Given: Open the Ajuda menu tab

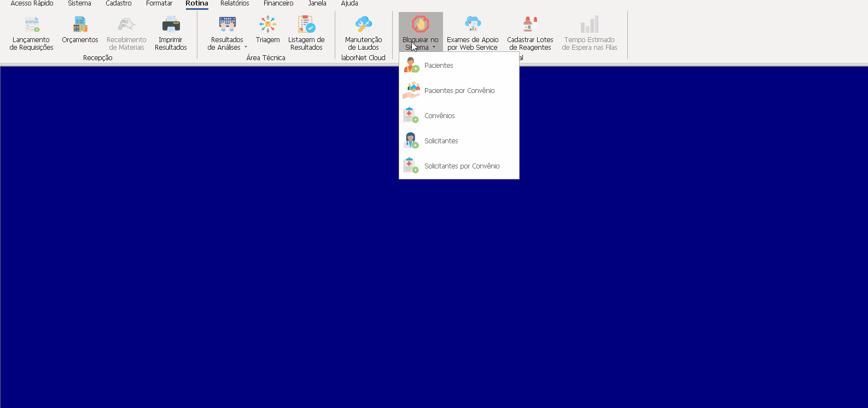Looking at the screenshot, I should coord(349,4).
